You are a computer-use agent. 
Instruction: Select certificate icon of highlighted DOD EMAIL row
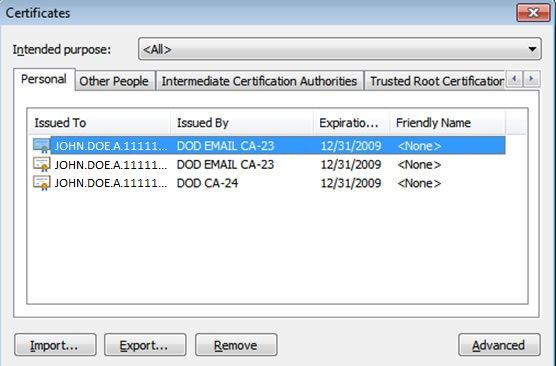click(41, 145)
